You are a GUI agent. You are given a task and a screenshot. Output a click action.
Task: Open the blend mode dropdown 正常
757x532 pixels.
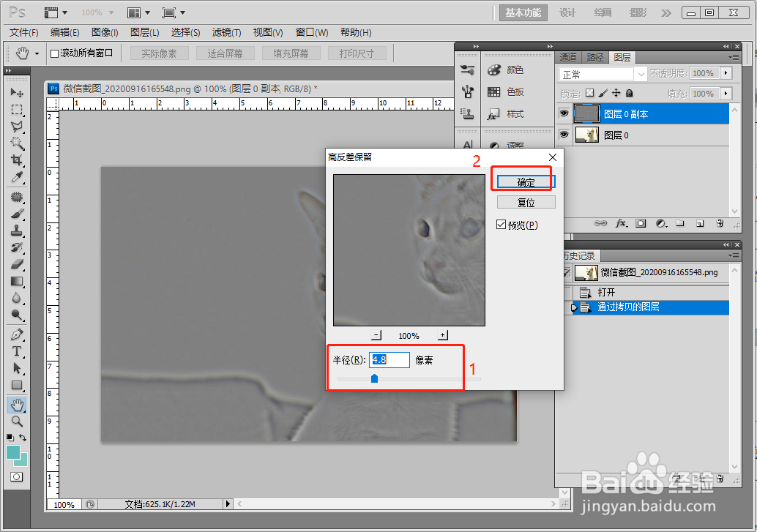point(603,74)
